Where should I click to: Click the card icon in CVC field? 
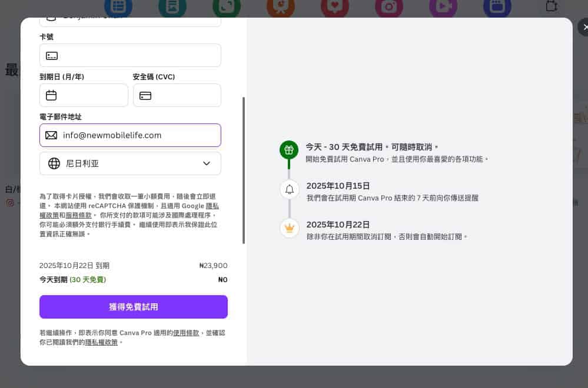tap(145, 95)
